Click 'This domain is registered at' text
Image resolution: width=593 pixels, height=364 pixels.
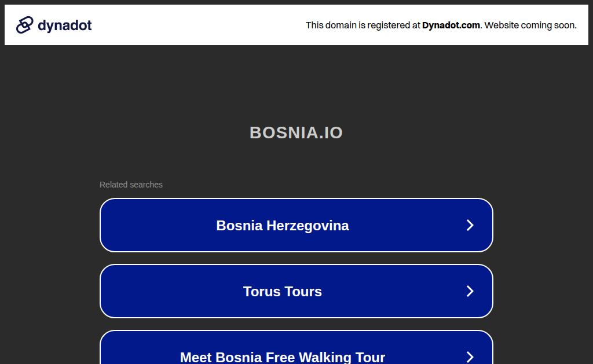[363, 25]
